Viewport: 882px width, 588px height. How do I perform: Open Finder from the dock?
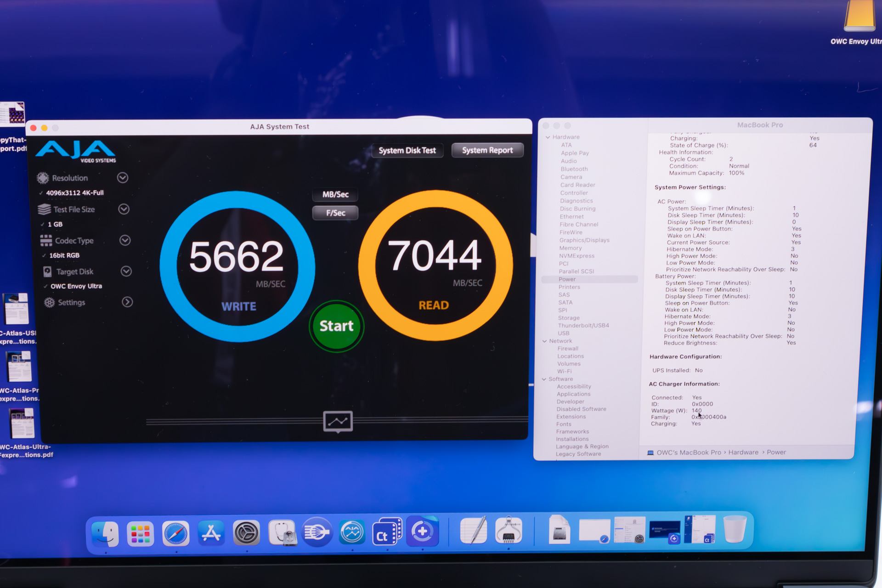(105, 533)
